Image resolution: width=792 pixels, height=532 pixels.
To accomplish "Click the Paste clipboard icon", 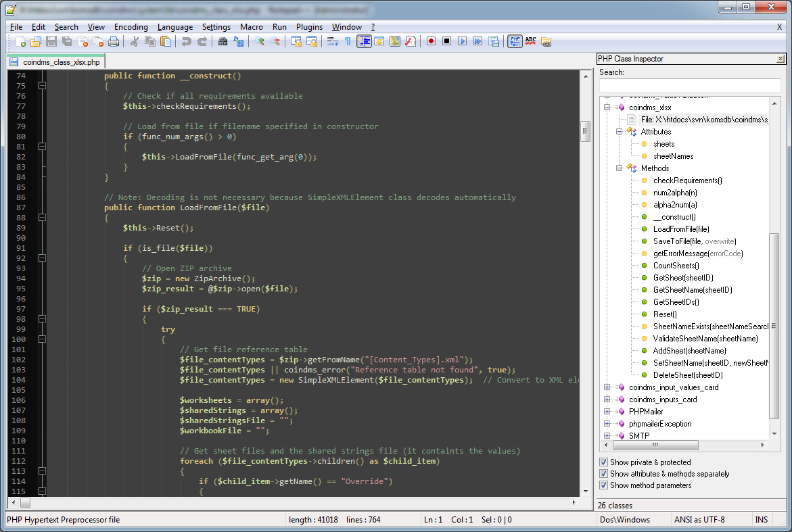I will pyautogui.click(x=166, y=42).
